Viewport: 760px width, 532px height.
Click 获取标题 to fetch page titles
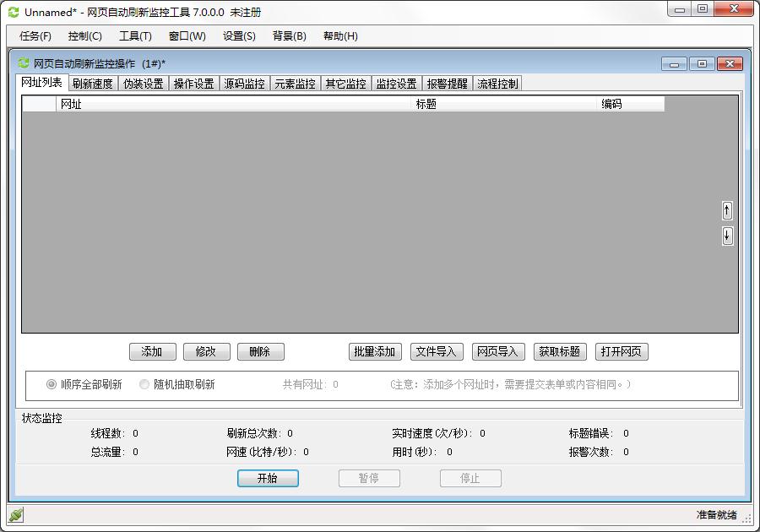pos(561,351)
